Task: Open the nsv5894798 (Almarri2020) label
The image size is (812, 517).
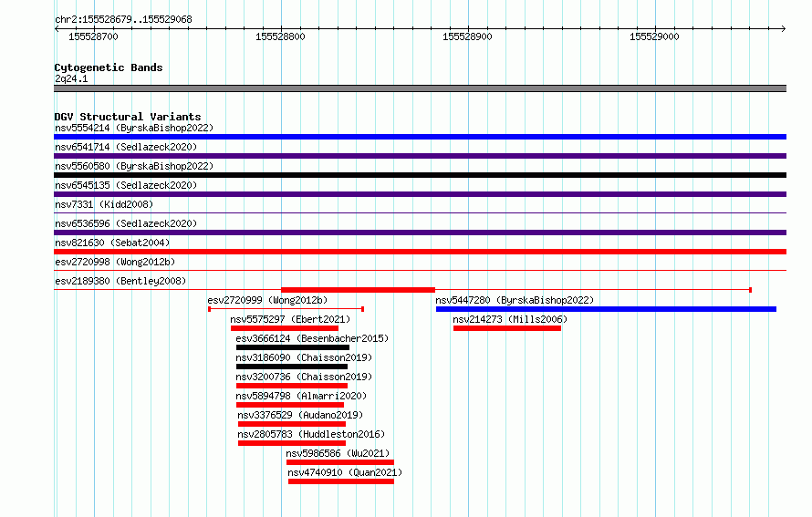Action: coord(301,396)
